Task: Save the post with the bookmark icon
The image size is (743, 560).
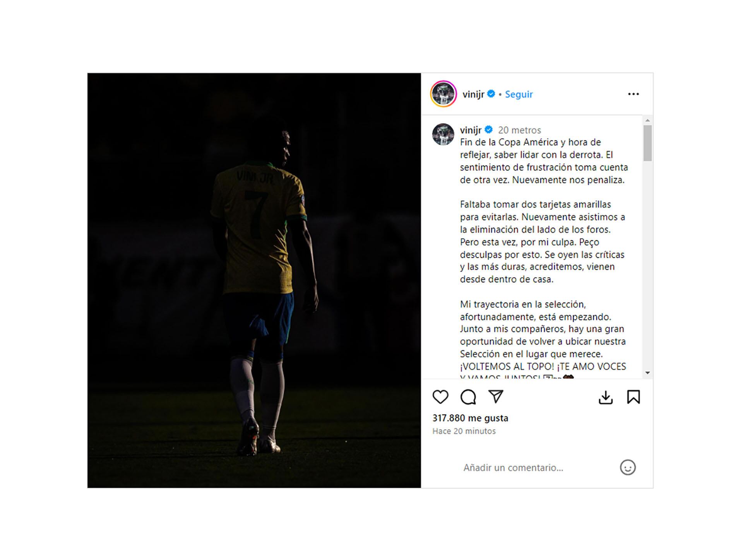Action: pos(633,397)
